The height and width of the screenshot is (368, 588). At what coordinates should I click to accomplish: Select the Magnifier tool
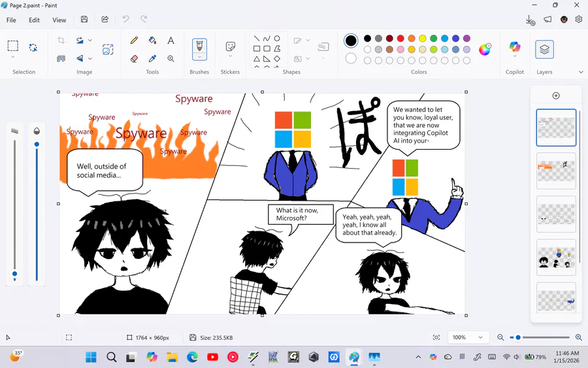click(x=171, y=59)
